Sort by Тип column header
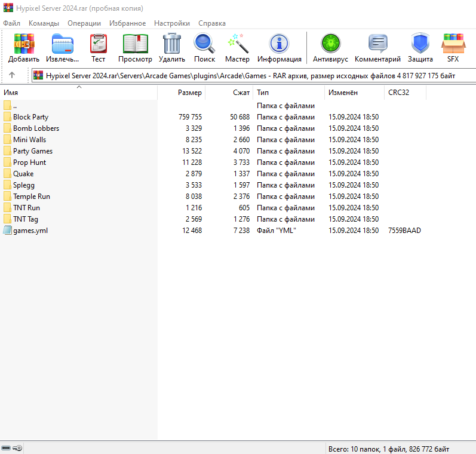The width and height of the screenshot is (476, 454). [289, 93]
